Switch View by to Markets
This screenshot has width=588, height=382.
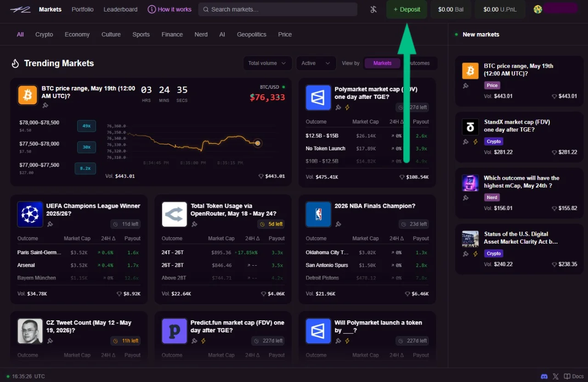(382, 63)
